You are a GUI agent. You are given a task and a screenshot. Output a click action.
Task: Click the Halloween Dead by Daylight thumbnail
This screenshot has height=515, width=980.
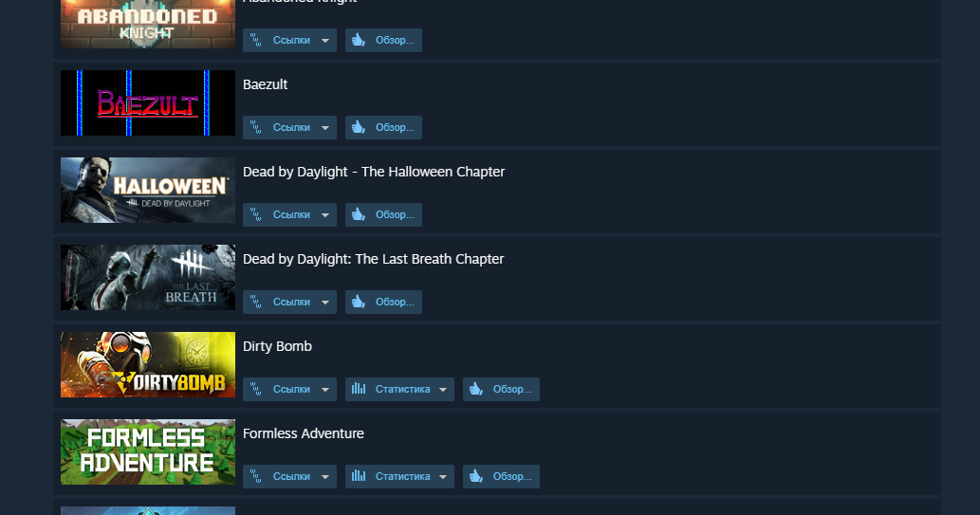tap(148, 190)
